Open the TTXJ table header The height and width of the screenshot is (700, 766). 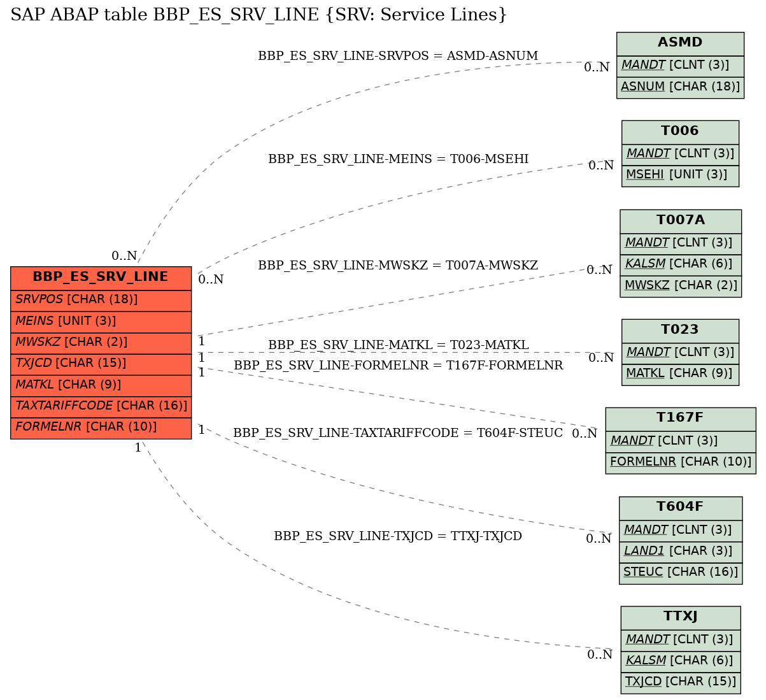pyautogui.click(x=681, y=617)
